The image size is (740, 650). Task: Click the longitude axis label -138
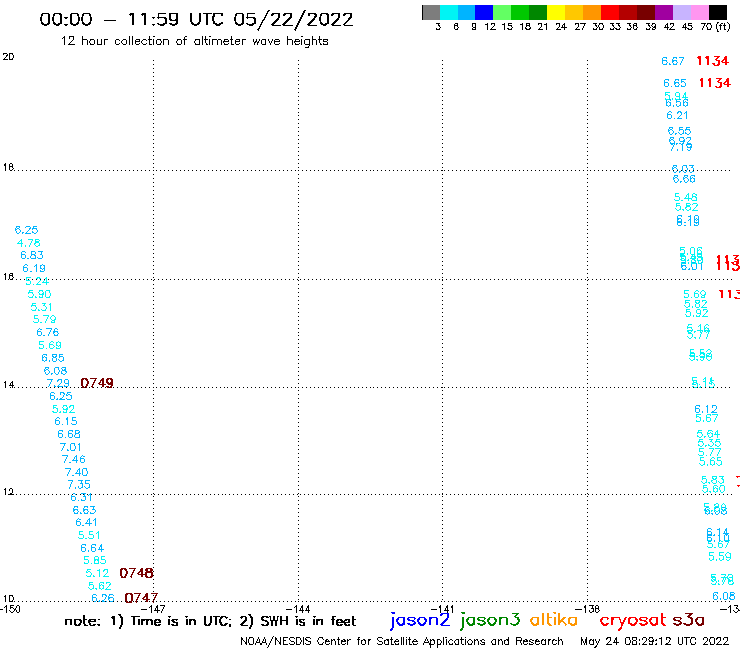(588, 609)
